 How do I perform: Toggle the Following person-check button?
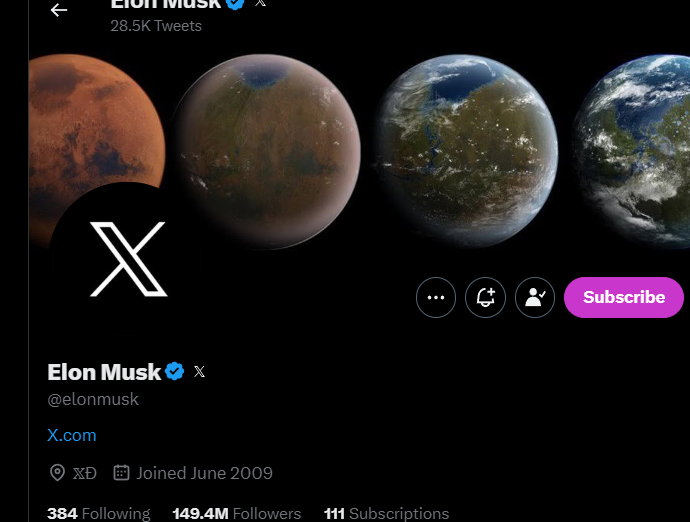tap(535, 298)
